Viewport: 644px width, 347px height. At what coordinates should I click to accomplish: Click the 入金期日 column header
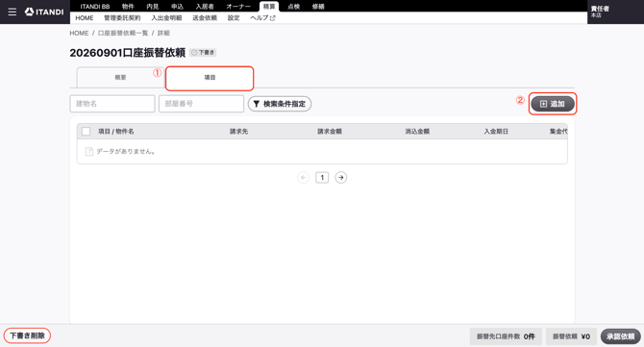pyautogui.click(x=496, y=132)
